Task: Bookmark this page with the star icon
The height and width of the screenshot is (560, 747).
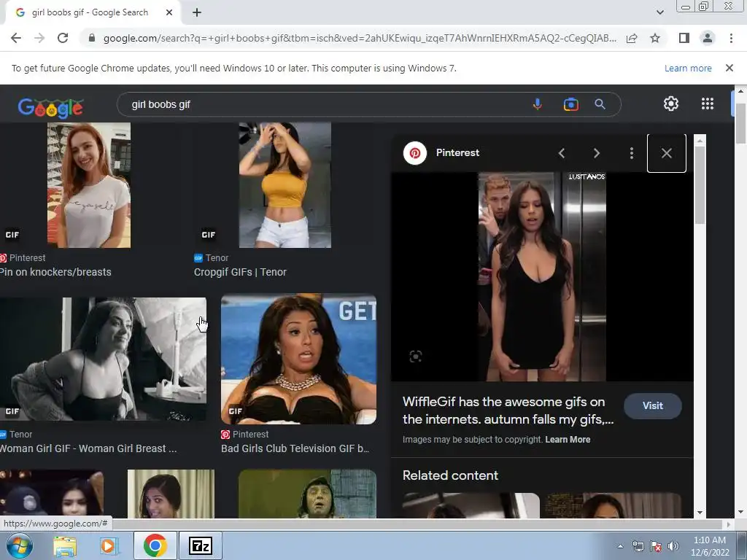Action: 655,38
